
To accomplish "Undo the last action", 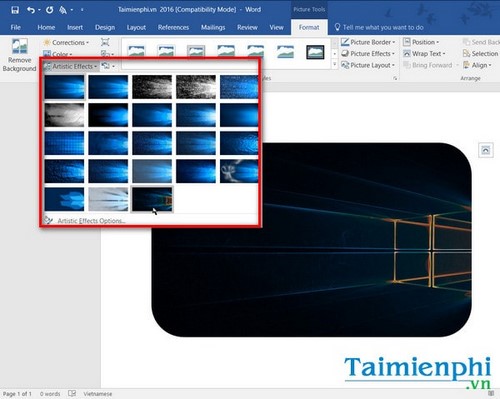I will point(31,10).
